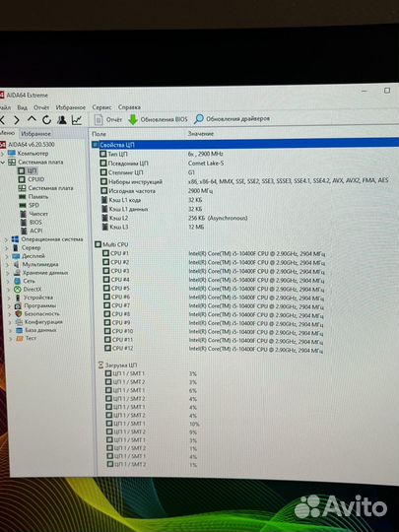Expand the Тест node arrow

tap(11, 339)
